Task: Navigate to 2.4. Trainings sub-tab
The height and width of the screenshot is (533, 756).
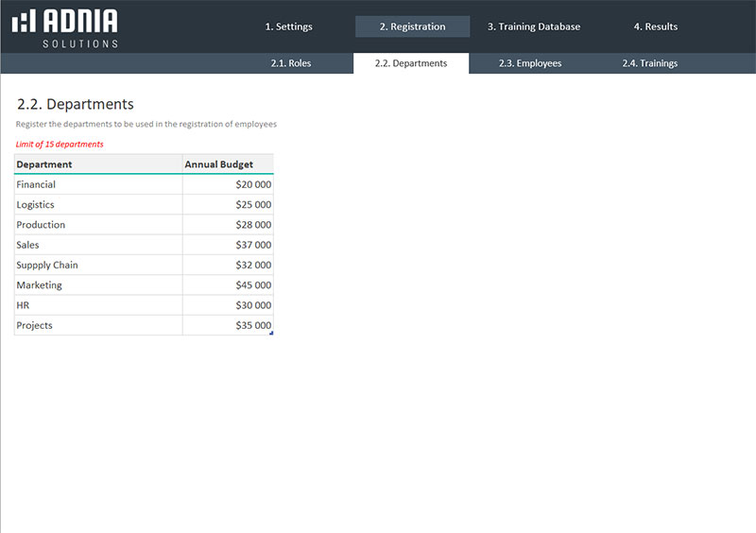Action: (x=649, y=63)
